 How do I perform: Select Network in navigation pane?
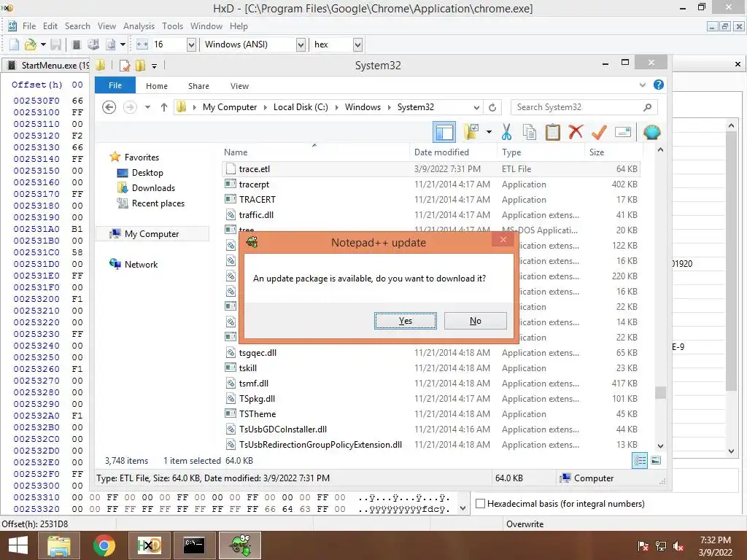(141, 264)
